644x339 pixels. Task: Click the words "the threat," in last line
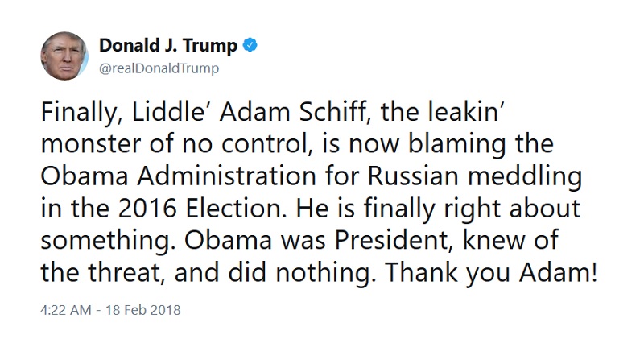pyautogui.click(x=103, y=272)
